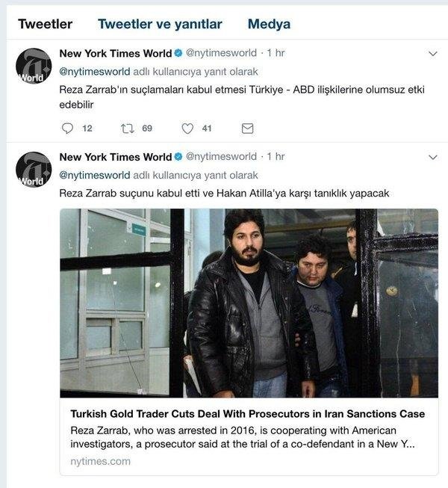
Task: Like the first tweet with heart icon
Action: 187,129
